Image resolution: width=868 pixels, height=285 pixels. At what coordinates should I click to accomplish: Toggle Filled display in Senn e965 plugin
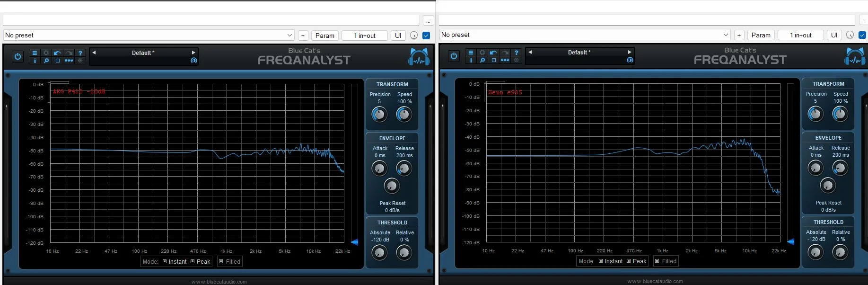pyautogui.click(x=666, y=261)
